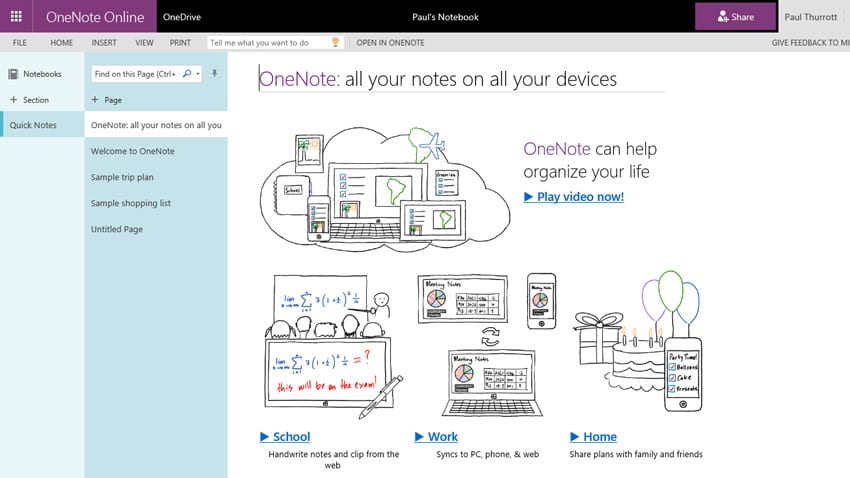Click the OneNote Online brand title
The width and height of the screenshot is (850, 478).
pyautogui.click(x=95, y=17)
